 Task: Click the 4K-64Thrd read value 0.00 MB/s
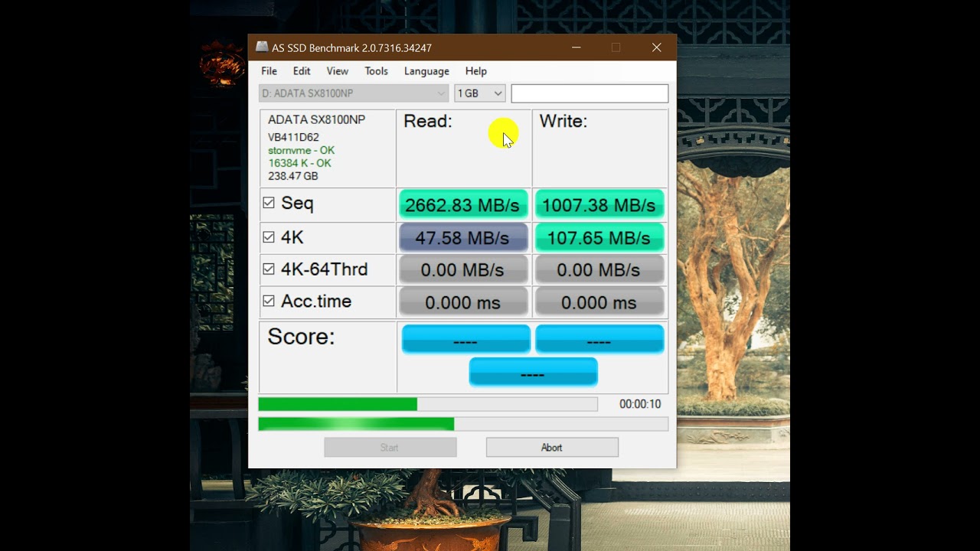coord(463,270)
